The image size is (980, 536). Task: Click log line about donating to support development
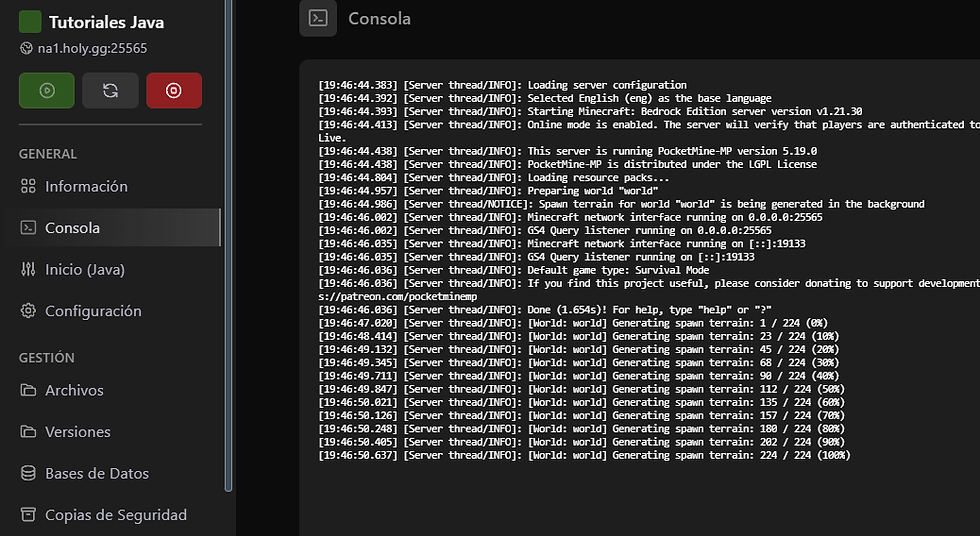(649, 283)
